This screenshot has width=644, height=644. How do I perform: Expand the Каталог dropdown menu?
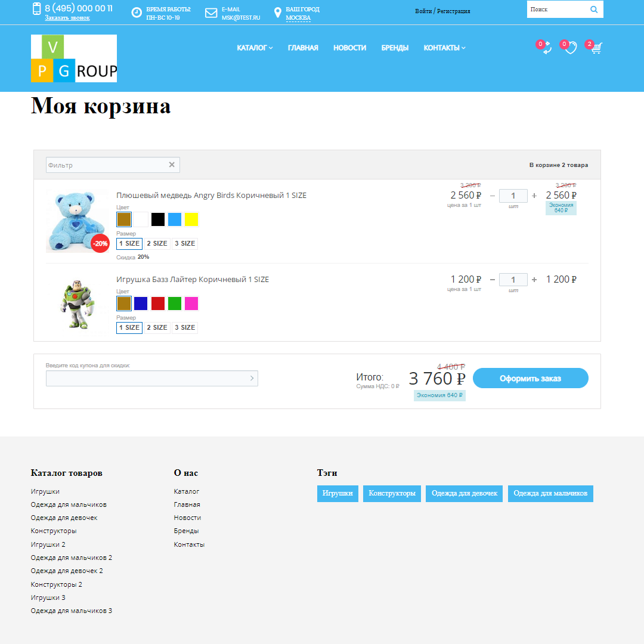pos(255,48)
